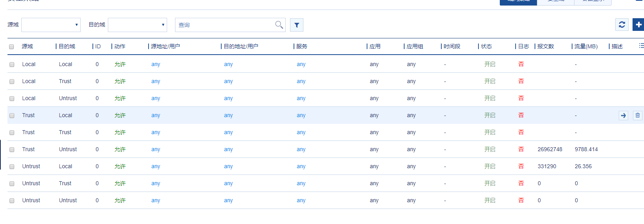Check the Local to Untrust row checkbox

(12, 99)
